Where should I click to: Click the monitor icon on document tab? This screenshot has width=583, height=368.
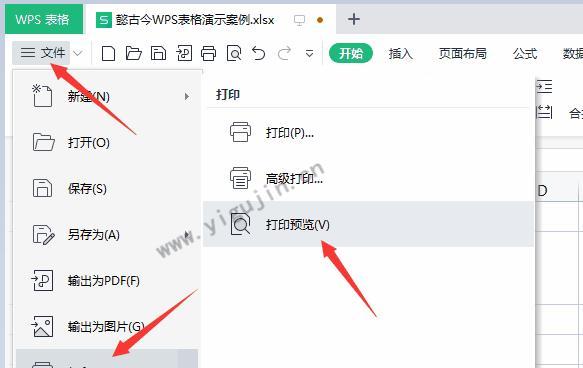coord(299,20)
